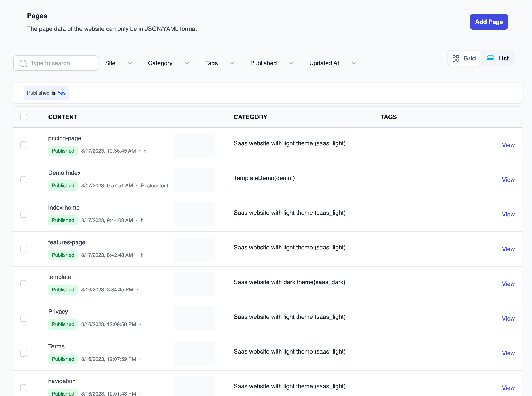This screenshot has width=532, height=396.
Task: Click the index-home thumbnail placeholder
Action: coord(194,214)
